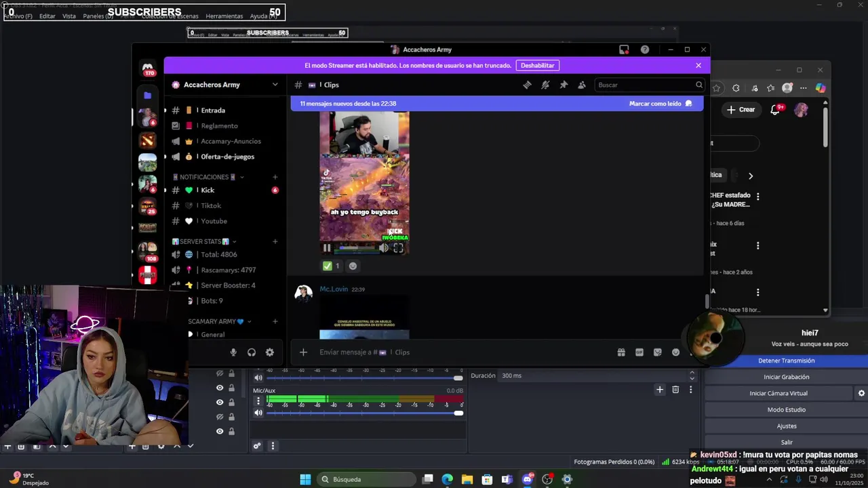Enter fullscreen on the video clip

[x=398, y=248]
